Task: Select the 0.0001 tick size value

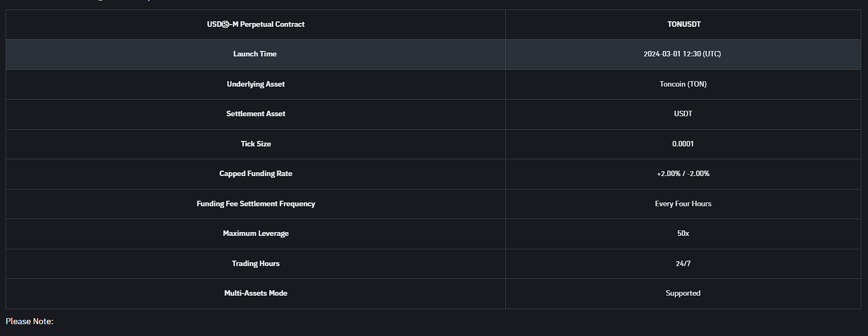Action: tap(683, 144)
